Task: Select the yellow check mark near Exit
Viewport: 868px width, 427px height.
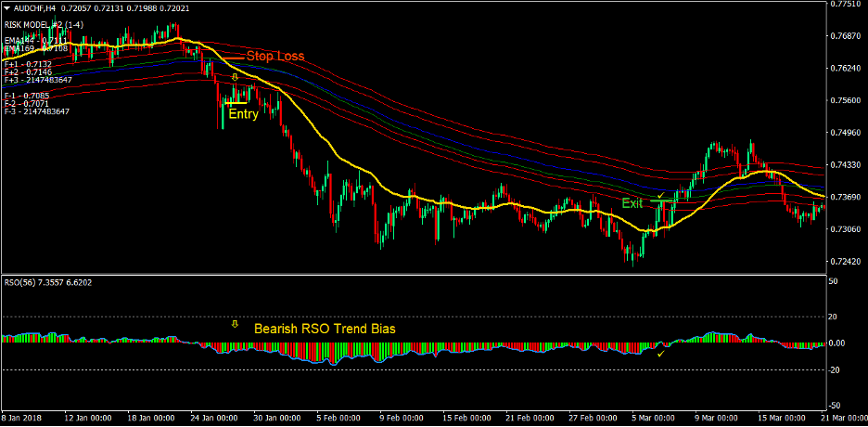Action: [660, 195]
